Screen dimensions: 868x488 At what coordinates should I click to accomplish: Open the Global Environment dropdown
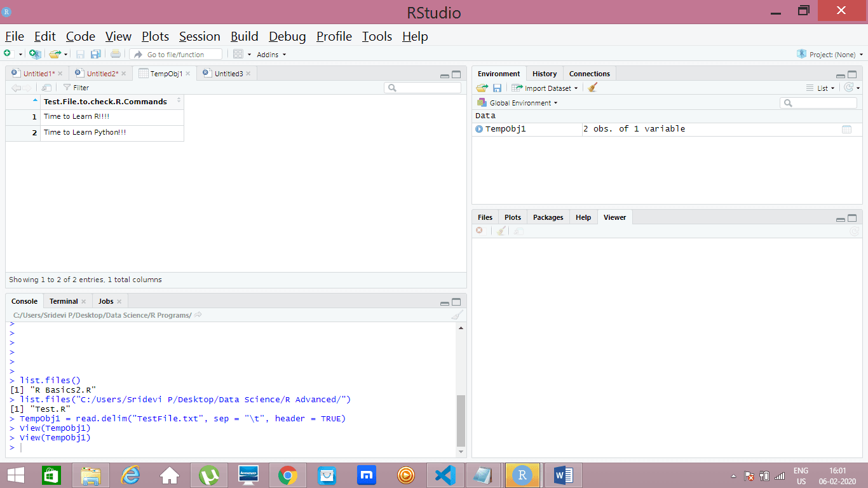click(x=517, y=103)
